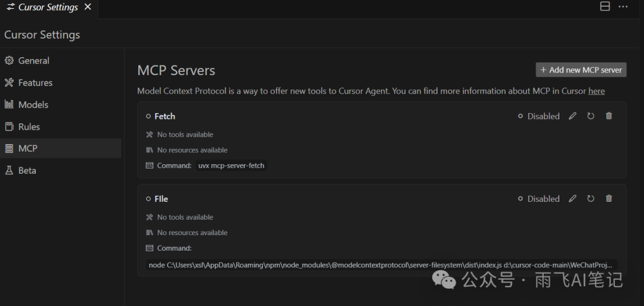
Task: Click the FIle 'No resources available' text
Action: [192, 233]
